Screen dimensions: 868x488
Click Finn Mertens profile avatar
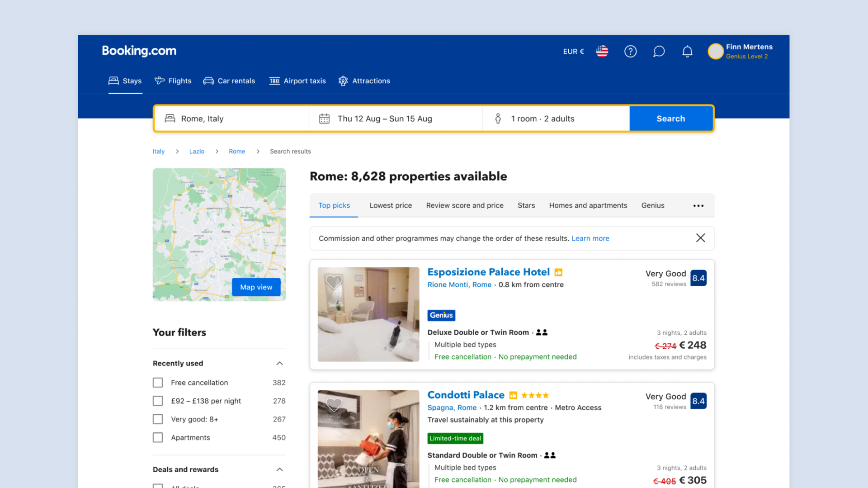point(715,51)
